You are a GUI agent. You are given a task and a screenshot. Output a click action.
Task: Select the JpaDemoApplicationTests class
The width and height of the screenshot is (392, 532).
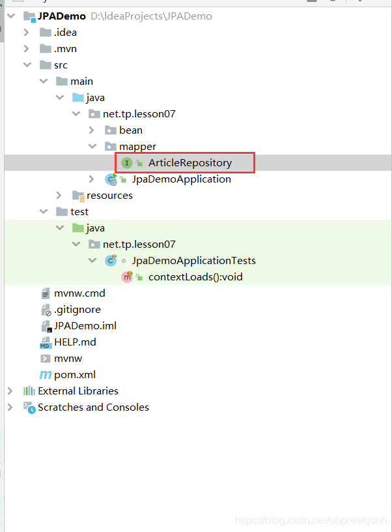click(x=194, y=261)
